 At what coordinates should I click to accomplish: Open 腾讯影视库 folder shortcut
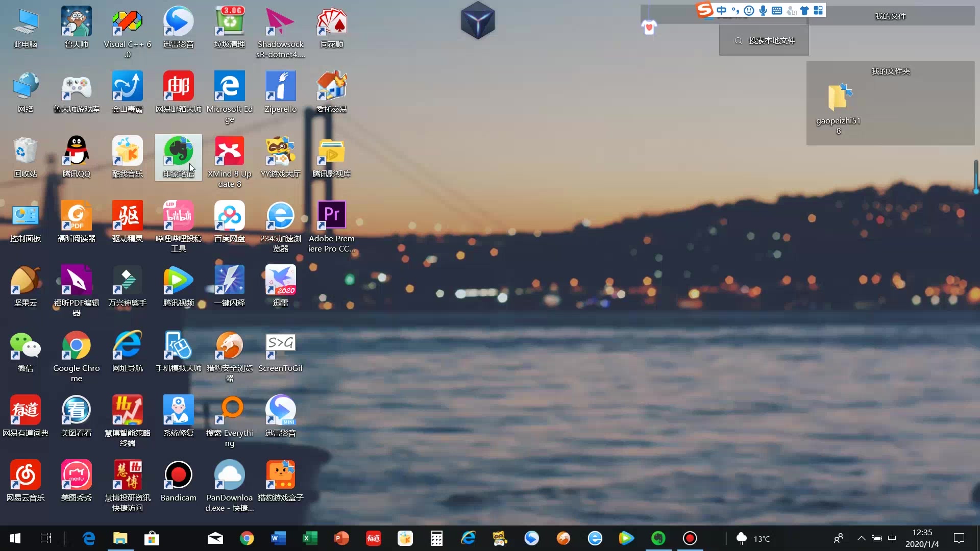tap(332, 157)
